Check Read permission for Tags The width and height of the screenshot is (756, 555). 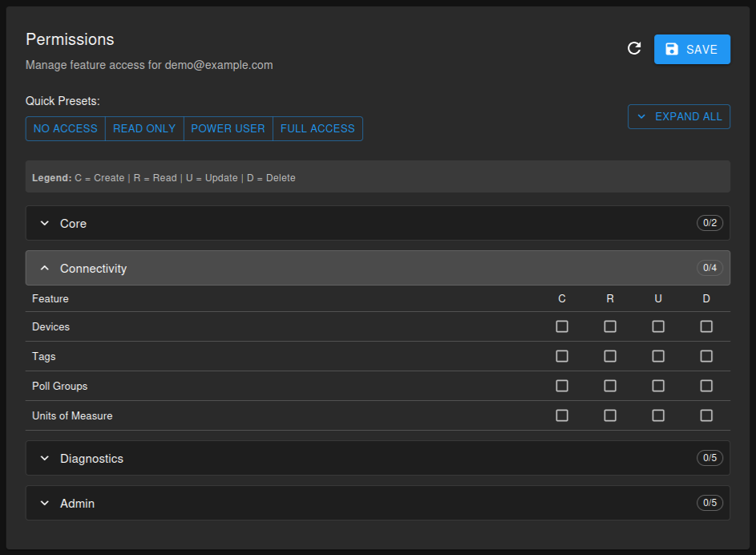(x=610, y=356)
